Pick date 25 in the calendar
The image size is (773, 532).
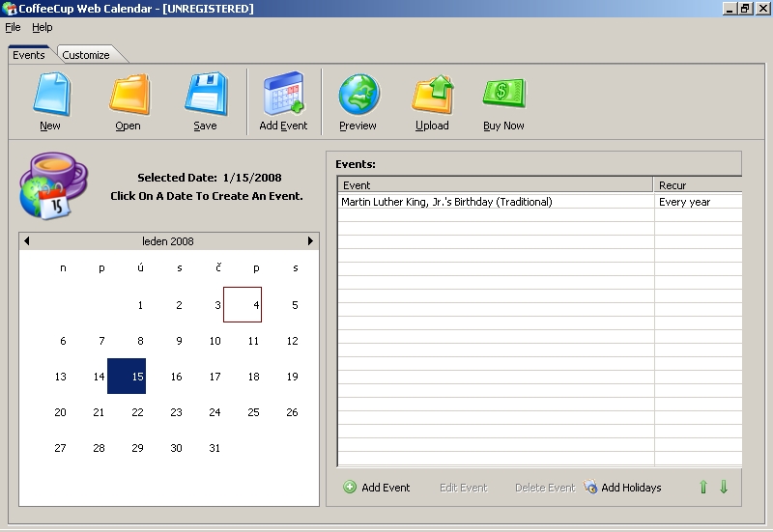[253, 412]
